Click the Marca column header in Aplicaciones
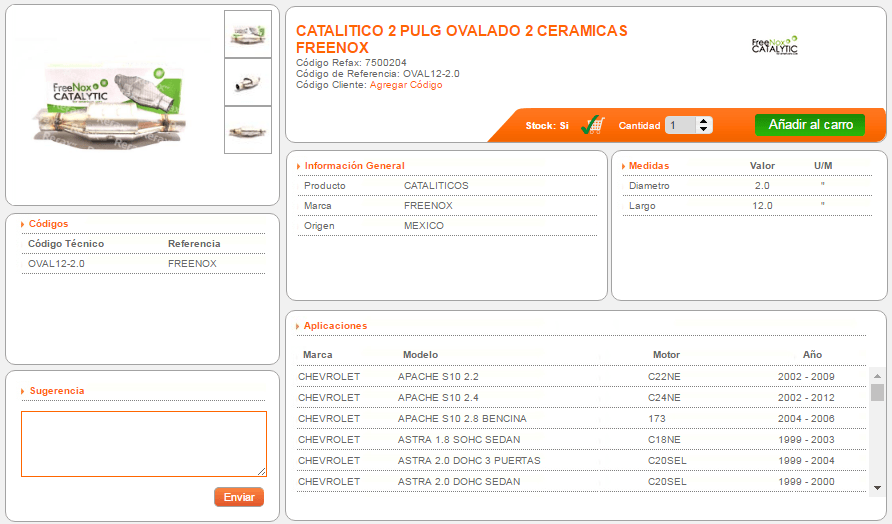This screenshot has height=524, width=892. 317,354
